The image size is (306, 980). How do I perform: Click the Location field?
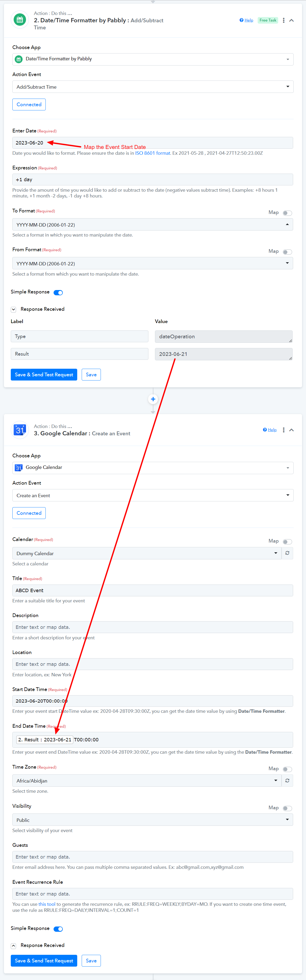(x=153, y=664)
